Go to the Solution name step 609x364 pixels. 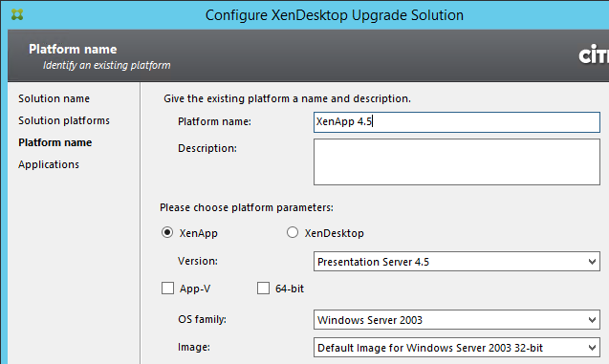pos(54,98)
